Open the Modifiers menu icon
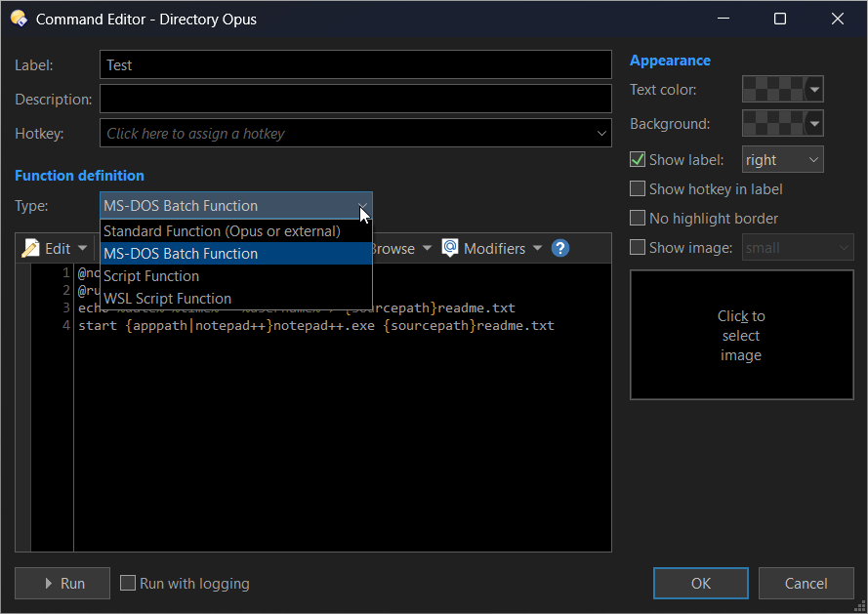This screenshot has width=868, height=614. [x=450, y=248]
